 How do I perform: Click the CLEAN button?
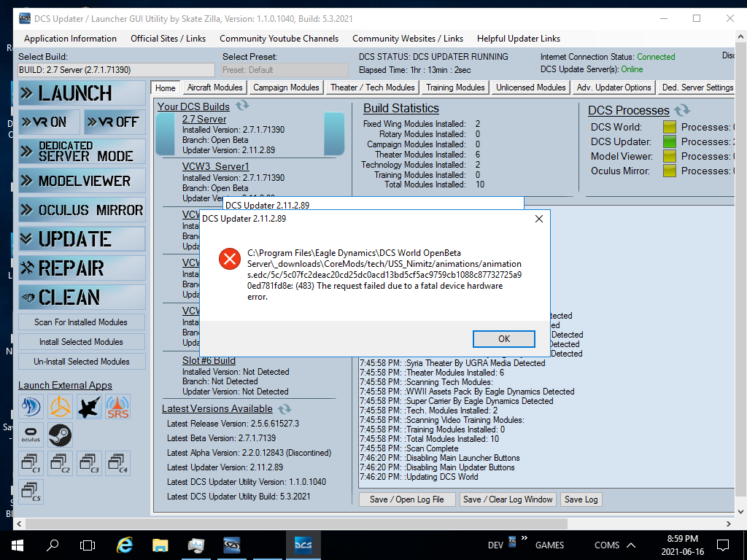[82, 297]
